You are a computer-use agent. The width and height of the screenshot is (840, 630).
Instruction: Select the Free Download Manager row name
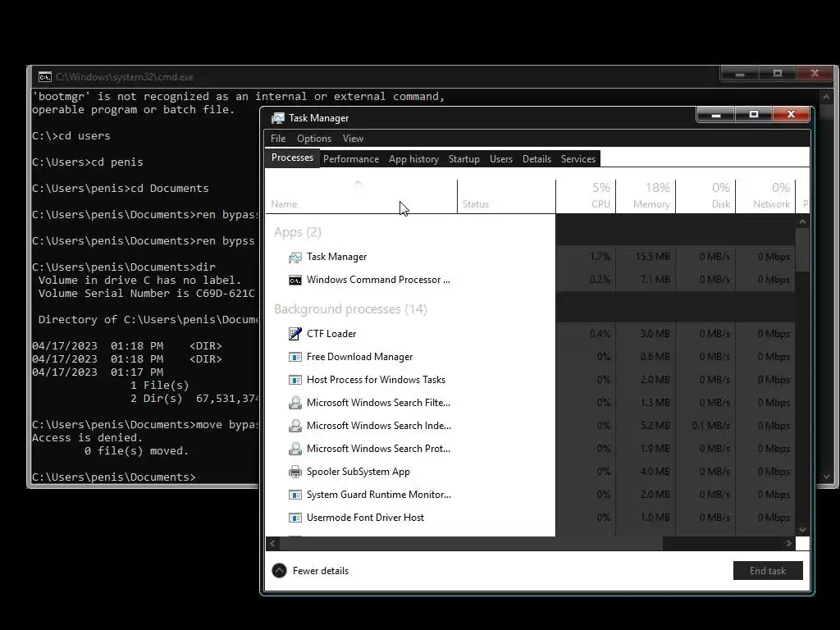click(x=359, y=357)
